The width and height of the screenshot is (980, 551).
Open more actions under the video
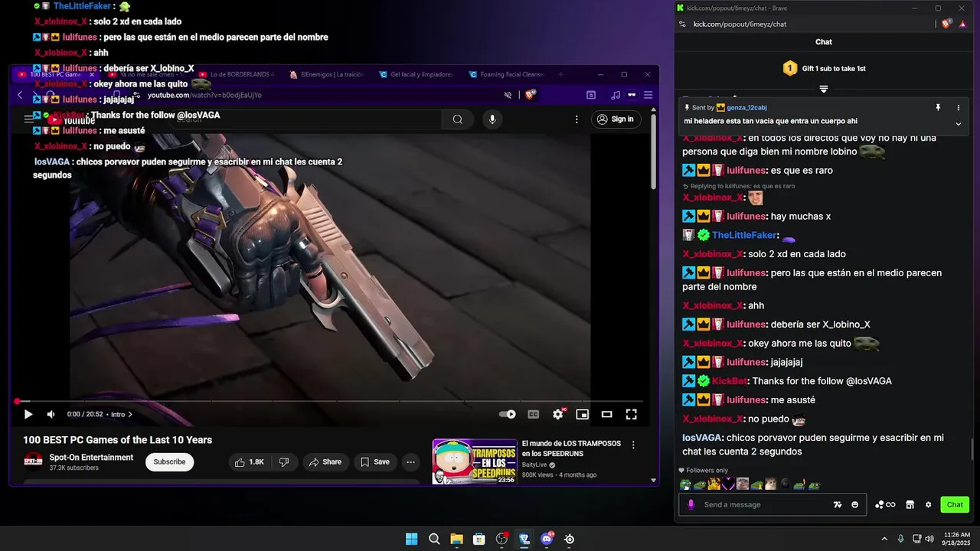click(x=411, y=462)
